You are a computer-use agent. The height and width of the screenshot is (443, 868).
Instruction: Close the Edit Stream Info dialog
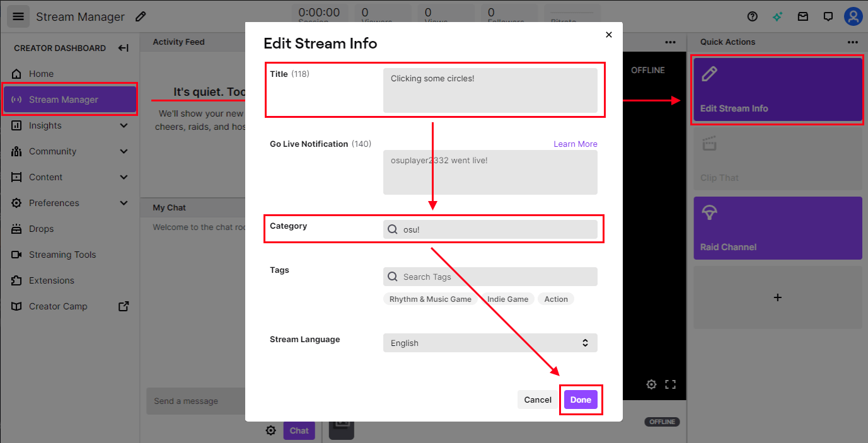coord(609,35)
